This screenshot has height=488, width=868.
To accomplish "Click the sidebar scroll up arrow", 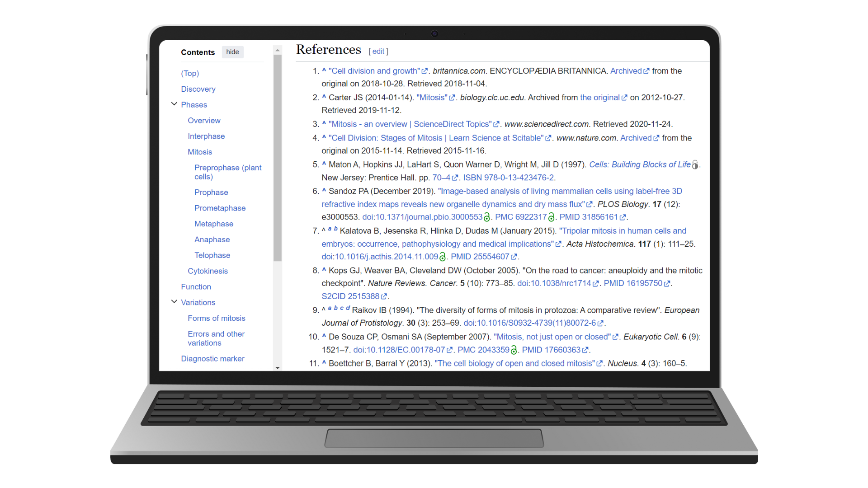I will pos(278,50).
